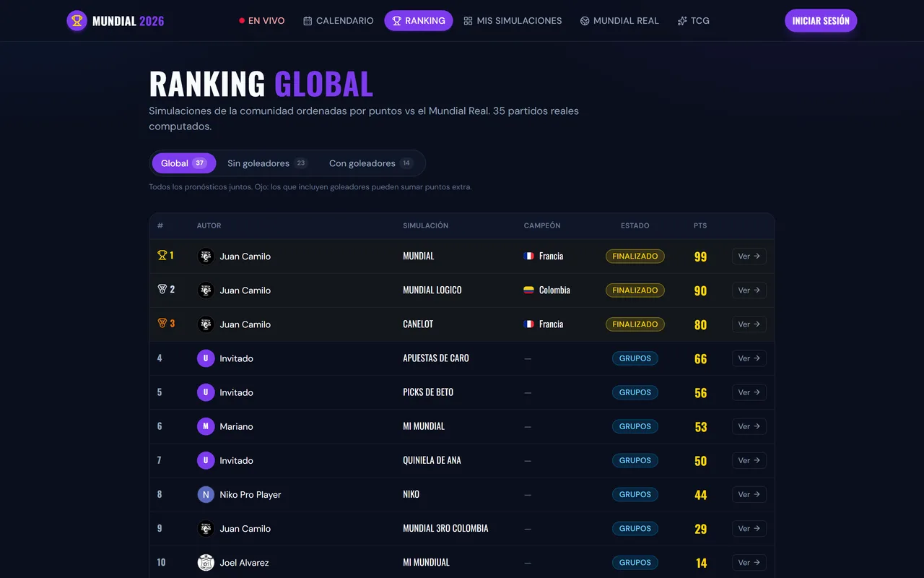The width and height of the screenshot is (924, 578).
Task: Click the 66 points score
Action: pos(700,358)
